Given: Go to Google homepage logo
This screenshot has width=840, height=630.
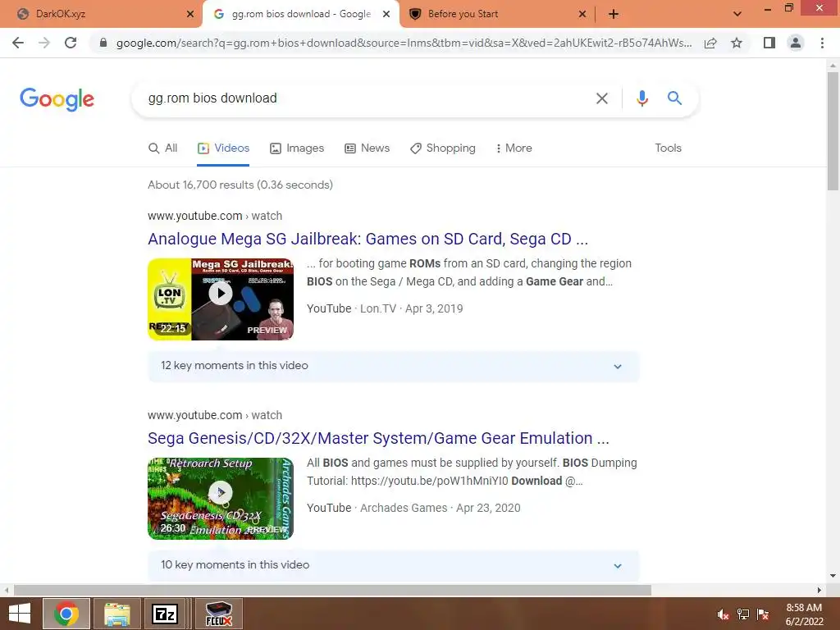Looking at the screenshot, I should coord(57,99).
